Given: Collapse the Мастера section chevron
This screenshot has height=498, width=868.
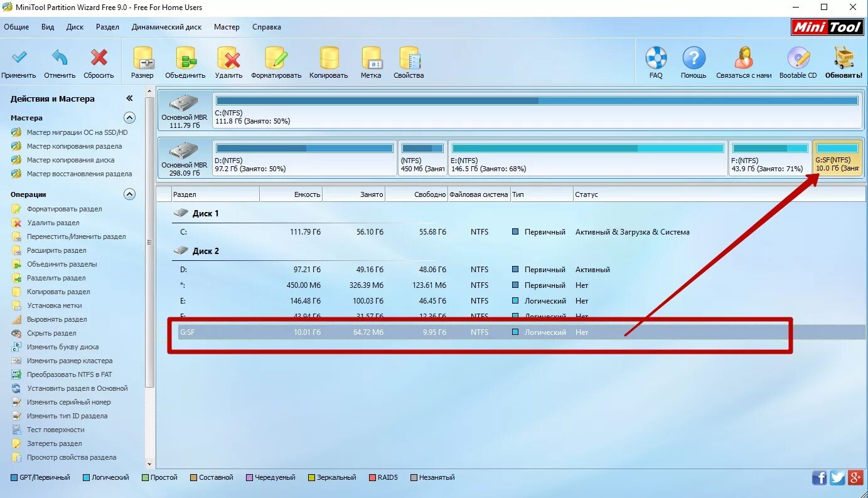Looking at the screenshot, I should (129, 118).
